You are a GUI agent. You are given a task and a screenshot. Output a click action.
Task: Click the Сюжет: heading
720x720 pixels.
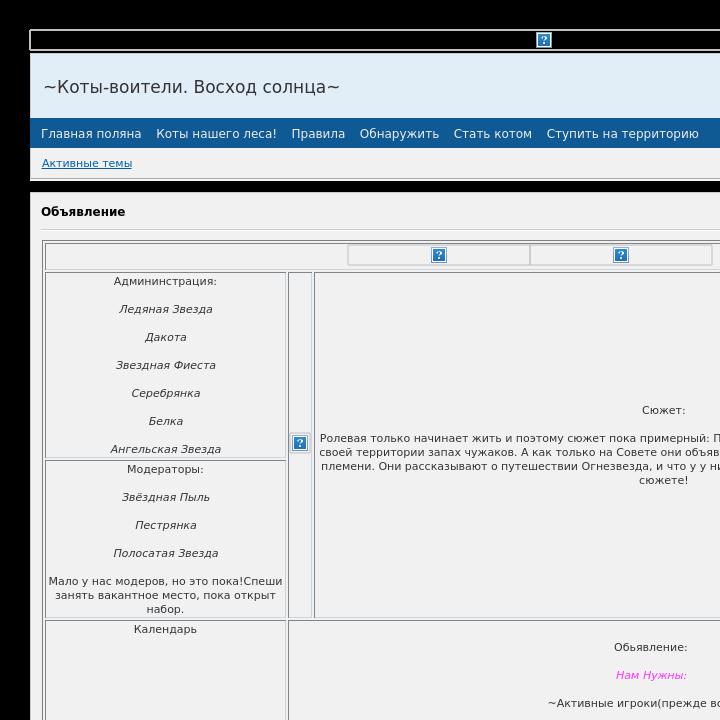664,411
